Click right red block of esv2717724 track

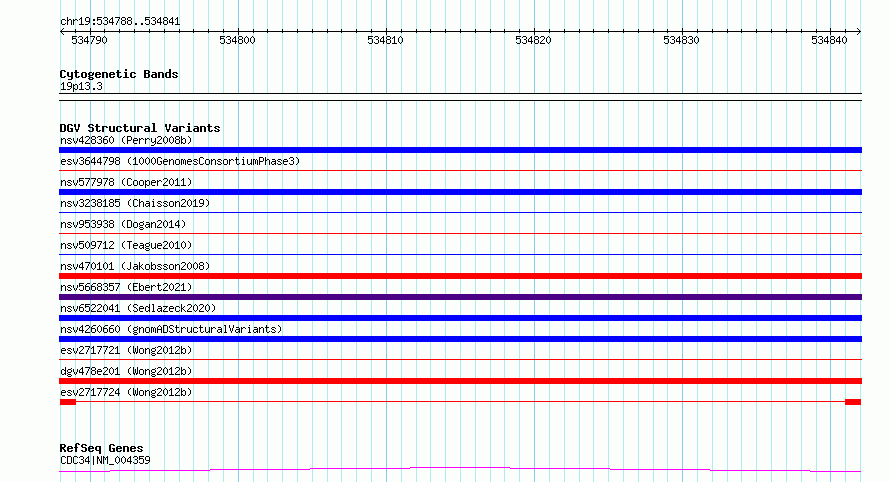click(853, 402)
